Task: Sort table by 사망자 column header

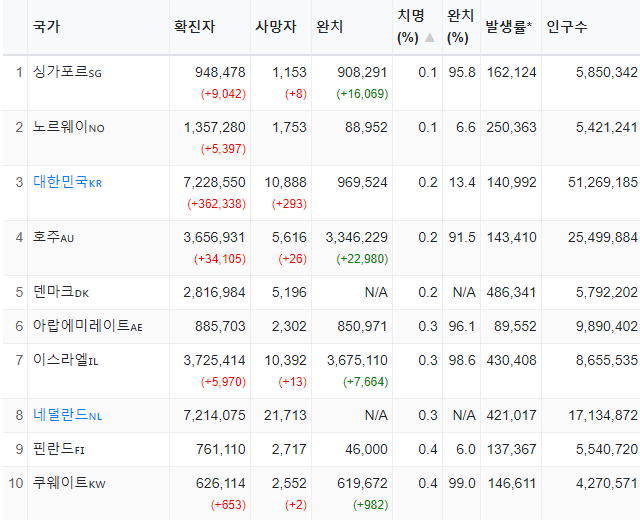Action: 276,27
